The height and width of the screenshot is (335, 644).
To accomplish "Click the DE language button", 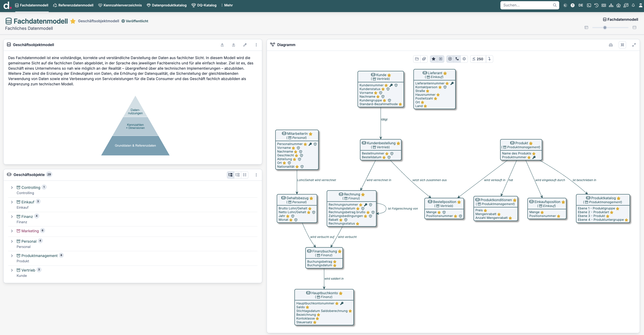I will [581, 5].
